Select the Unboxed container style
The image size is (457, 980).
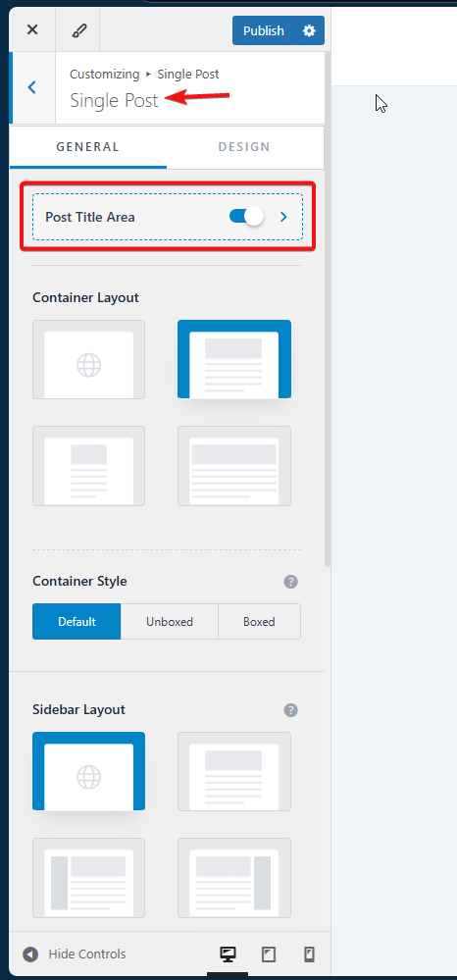click(170, 621)
